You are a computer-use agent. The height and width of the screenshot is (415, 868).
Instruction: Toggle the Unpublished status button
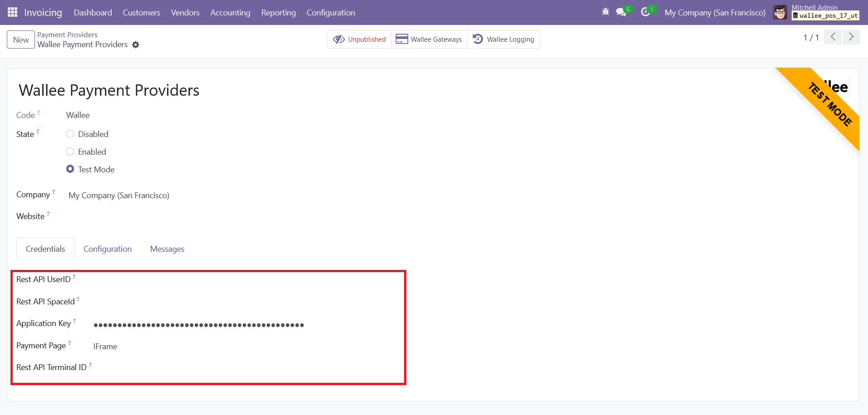coord(360,39)
